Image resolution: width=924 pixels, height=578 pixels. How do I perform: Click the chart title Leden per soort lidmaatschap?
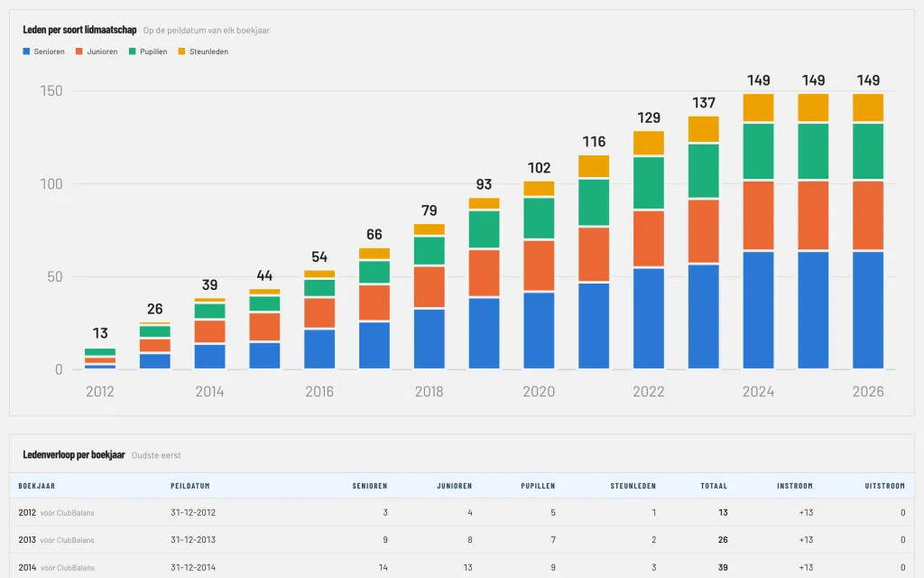pyautogui.click(x=79, y=30)
